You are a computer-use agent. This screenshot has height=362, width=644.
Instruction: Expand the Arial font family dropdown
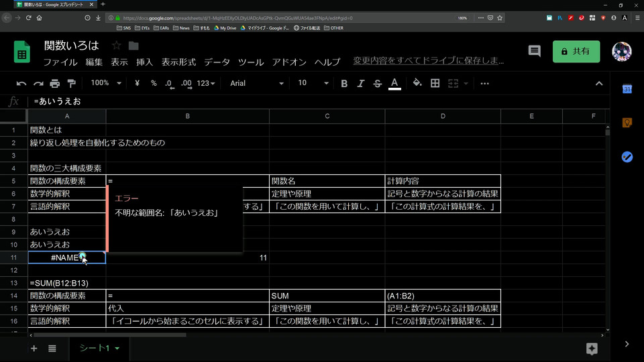pyautogui.click(x=257, y=83)
